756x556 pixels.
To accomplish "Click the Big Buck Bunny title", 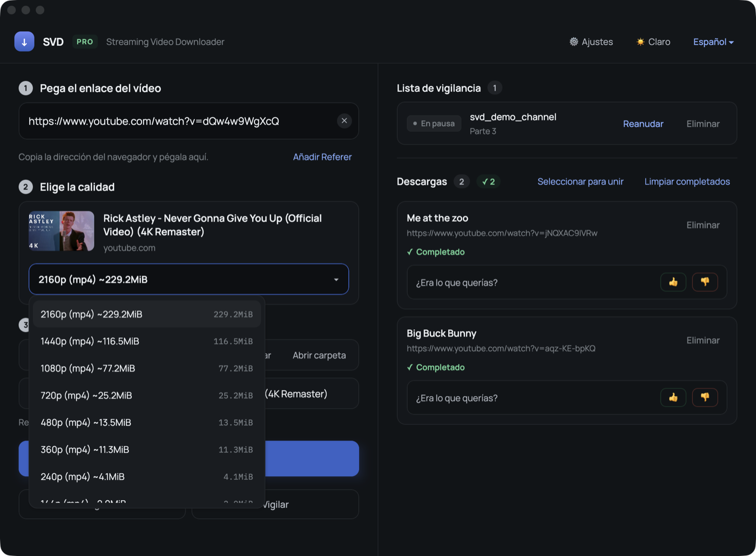I will [x=442, y=334].
